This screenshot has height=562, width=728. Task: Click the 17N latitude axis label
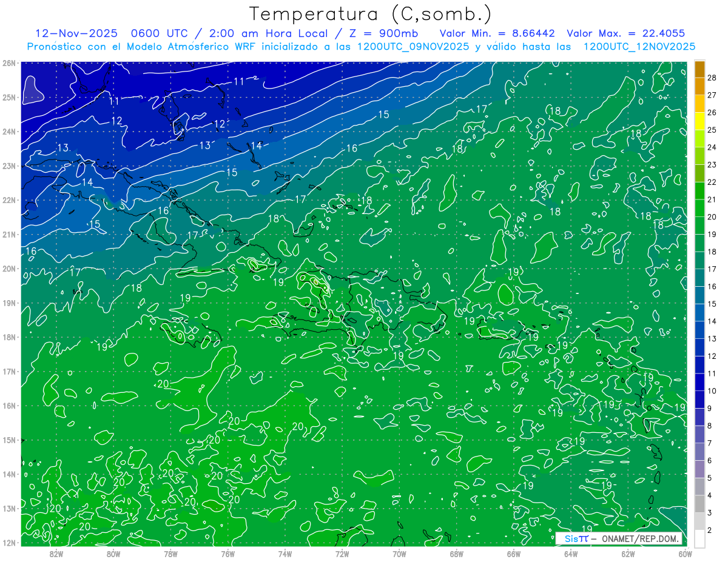point(8,371)
